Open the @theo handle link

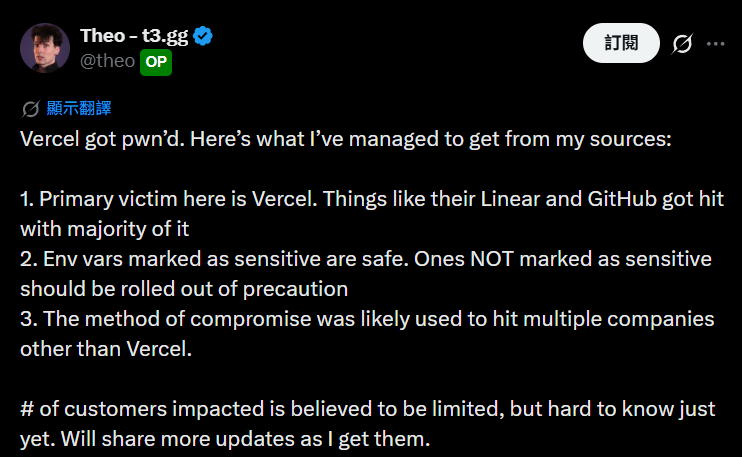pyautogui.click(x=107, y=61)
